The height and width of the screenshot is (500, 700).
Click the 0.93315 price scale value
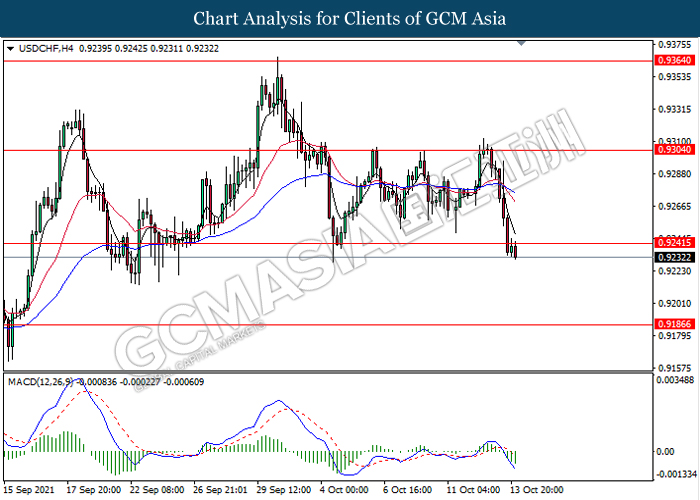point(675,109)
